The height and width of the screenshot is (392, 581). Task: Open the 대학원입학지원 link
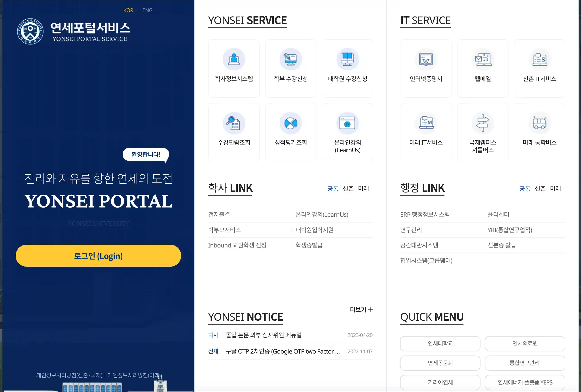tap(314, 230)
